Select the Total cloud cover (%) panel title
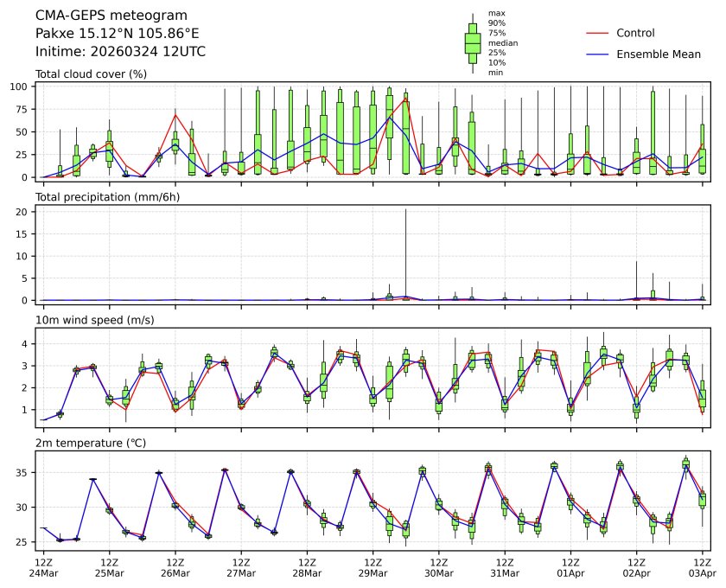 (x=91, y=74)
